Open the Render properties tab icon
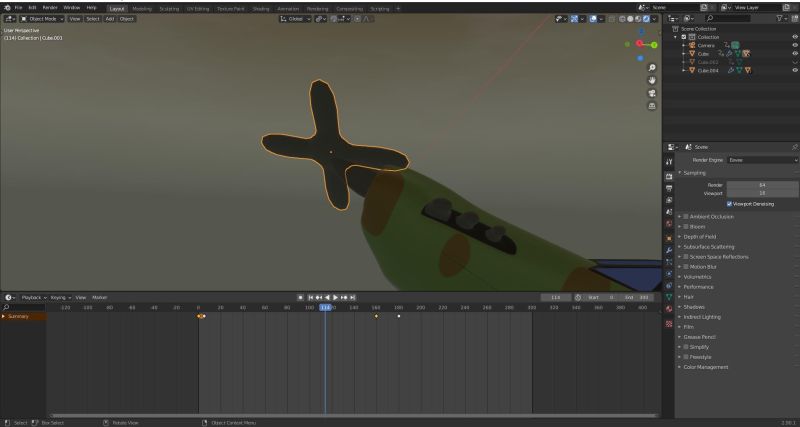800x427 pixels. 669,176
